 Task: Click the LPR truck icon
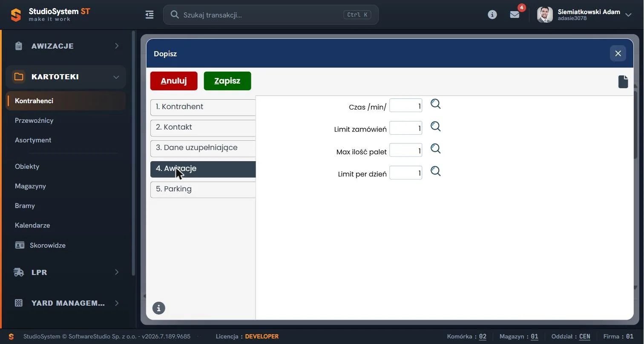pyautogui.click(x=19, y=272)
